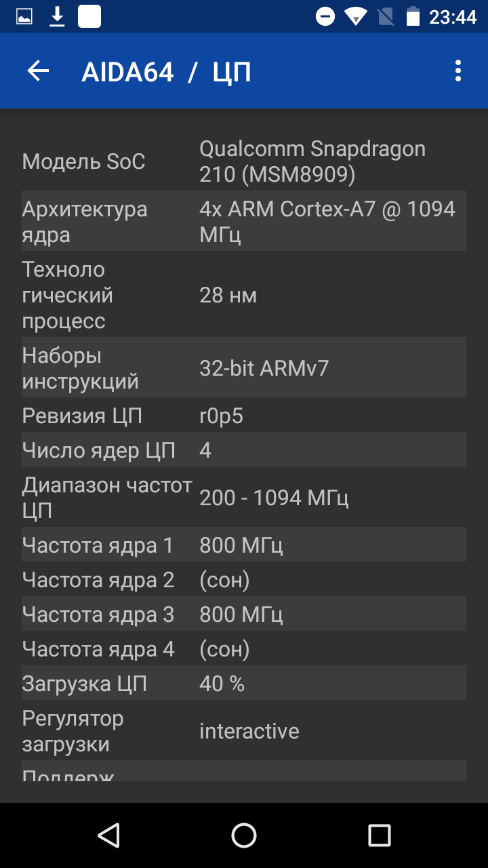Open the three-dot overflow menu

(x=458, y=71)
